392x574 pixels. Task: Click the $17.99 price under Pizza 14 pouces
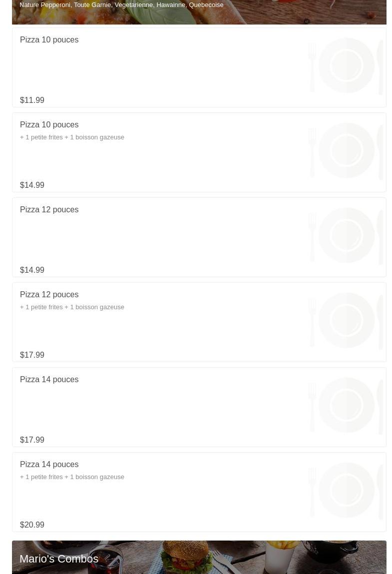[x=32, y=440]
